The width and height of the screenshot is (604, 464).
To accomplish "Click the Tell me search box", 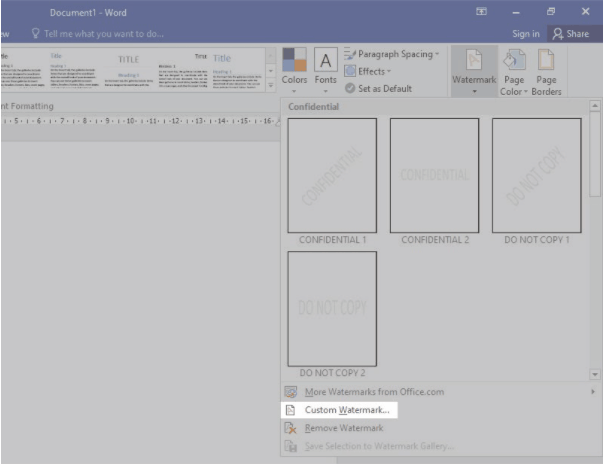I will [x=98, y=33].
